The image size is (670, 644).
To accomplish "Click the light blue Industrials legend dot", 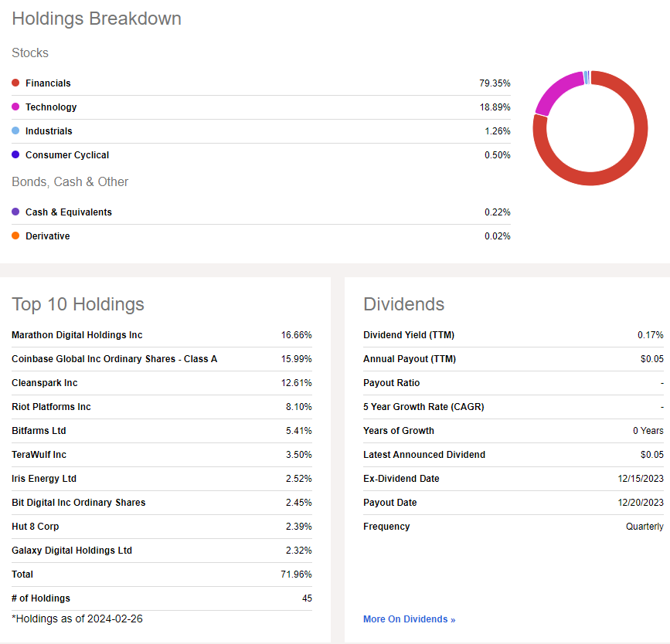I will pyautogui.click(x=15, y=130).
